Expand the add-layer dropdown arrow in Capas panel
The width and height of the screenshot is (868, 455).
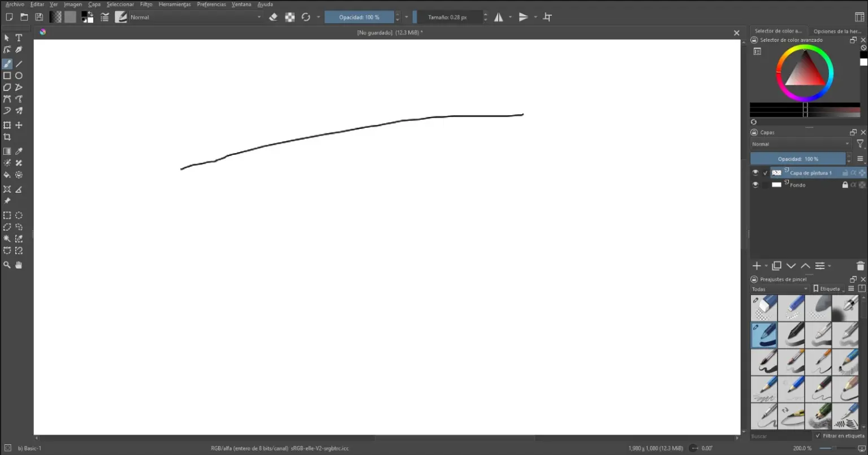pyautogui.click(x=766, y=266)
